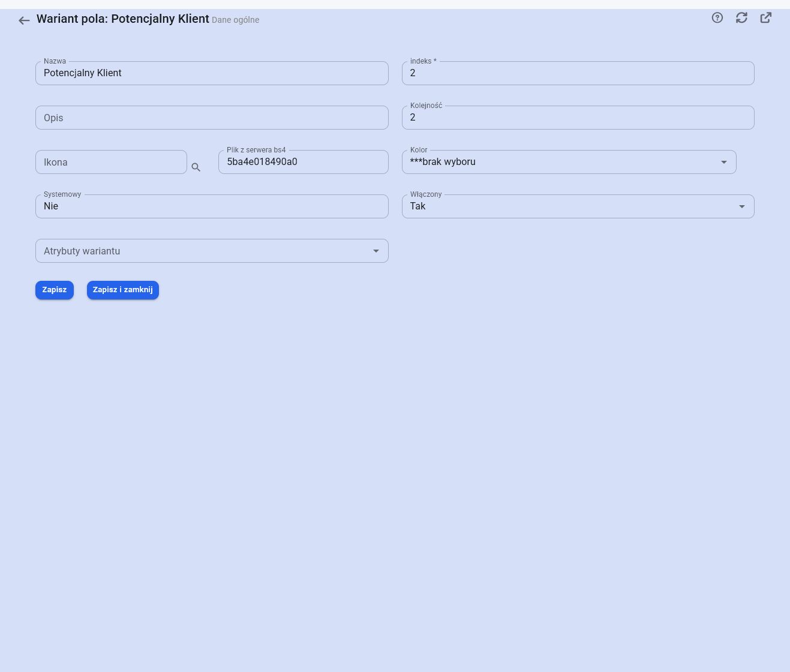Select the Plik z serwera bs4 field

[x=304, y=162]
